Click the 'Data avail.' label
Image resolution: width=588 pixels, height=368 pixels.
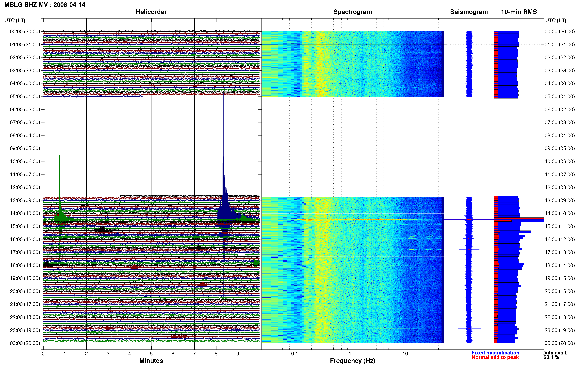click(x=555, y=353)
